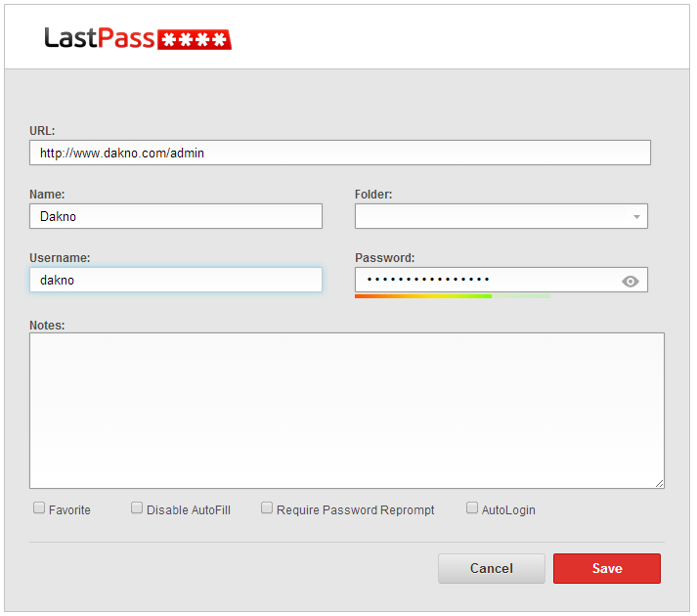The image size is (697, 616).
Task: Show the password with the eye icon
Action: [x=630, y=281]
